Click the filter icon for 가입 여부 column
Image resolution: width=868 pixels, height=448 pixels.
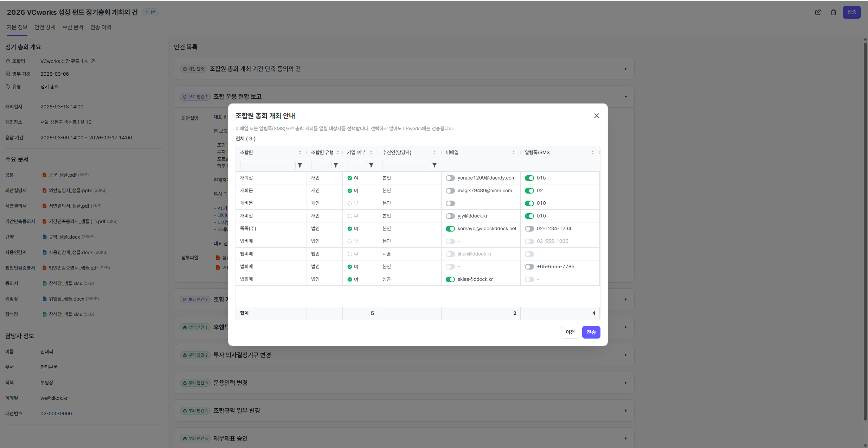pos(371,165)
